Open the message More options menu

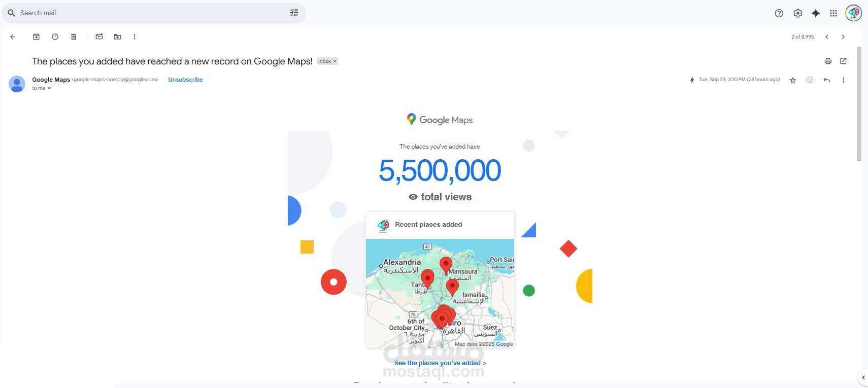tap(844, 80)
